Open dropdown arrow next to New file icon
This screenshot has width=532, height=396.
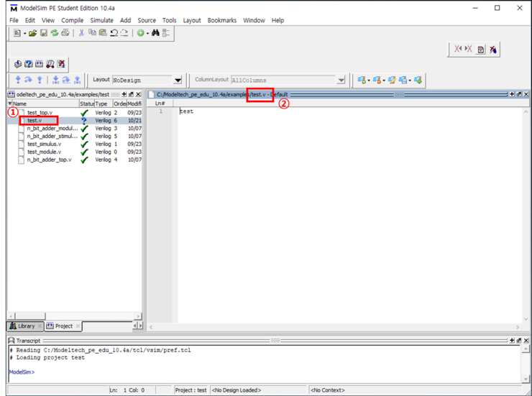[x=24, y=33]
